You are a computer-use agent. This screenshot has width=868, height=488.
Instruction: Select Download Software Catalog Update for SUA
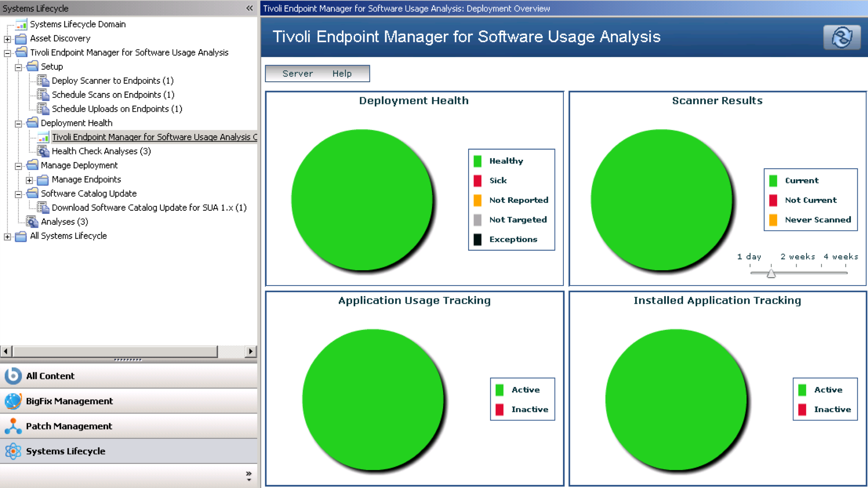pos(149,208)
